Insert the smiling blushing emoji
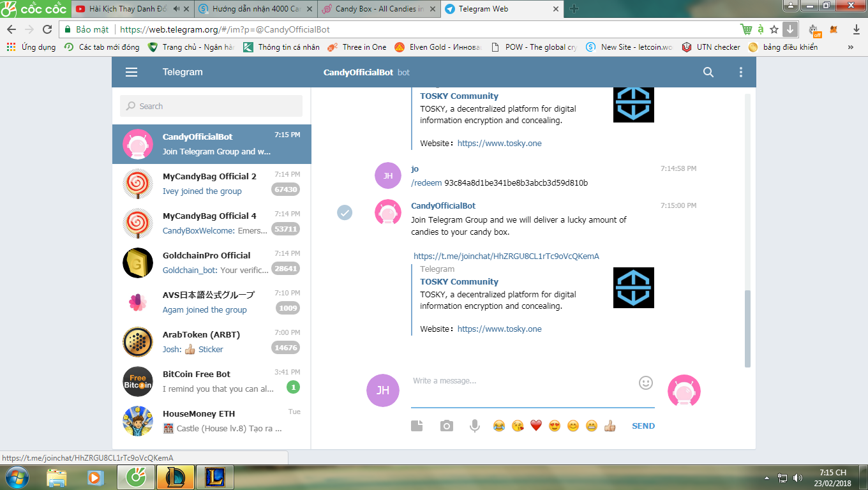 [x=573, y=426]
